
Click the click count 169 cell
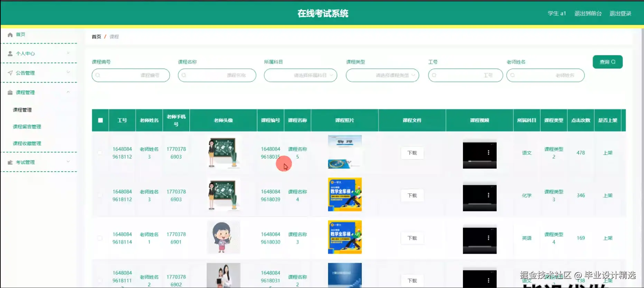point(581,238)
